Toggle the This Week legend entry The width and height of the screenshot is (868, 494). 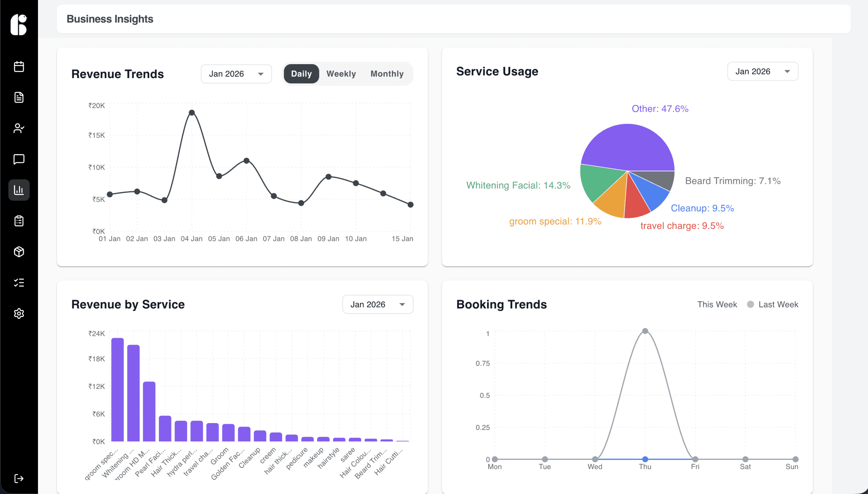pyautogui.click(x=717, y=304)
